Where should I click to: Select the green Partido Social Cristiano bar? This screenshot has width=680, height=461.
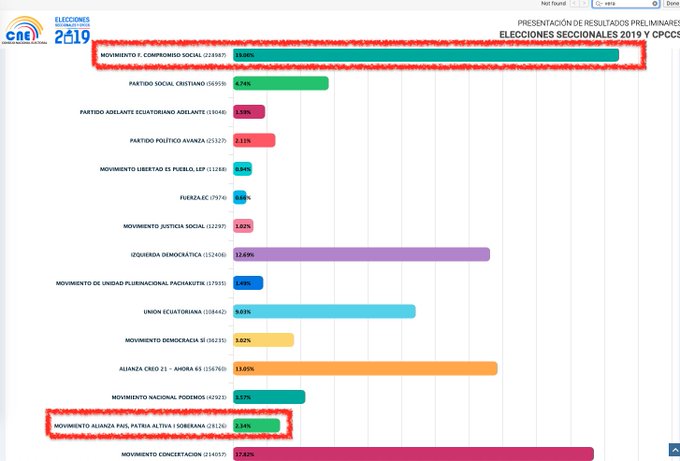pyautogui.click(x=280, y=83)
